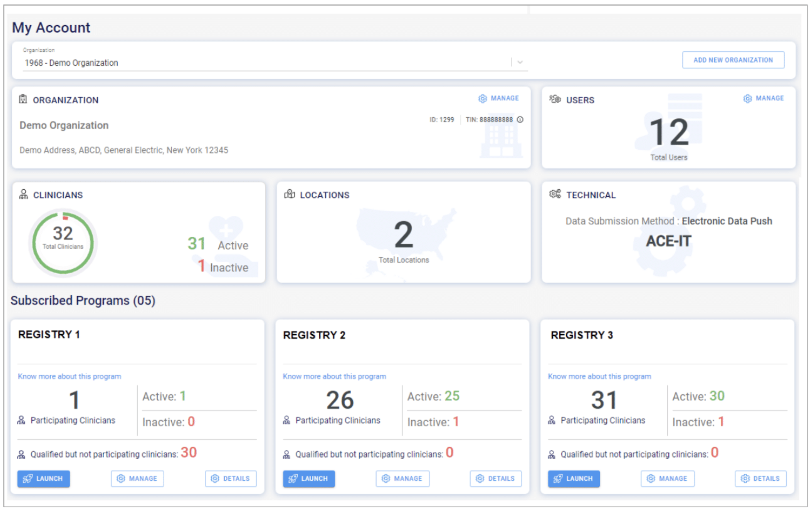Click gear icon in Users Manage
The width and height of the screenshot is (812, 511).
tap(747, 99)
